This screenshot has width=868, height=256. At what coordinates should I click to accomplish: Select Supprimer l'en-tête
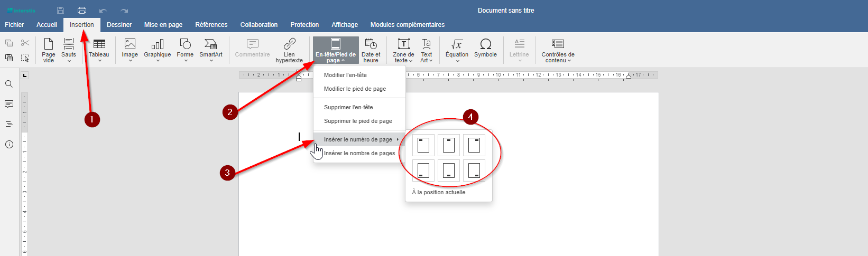coord(359,107)
